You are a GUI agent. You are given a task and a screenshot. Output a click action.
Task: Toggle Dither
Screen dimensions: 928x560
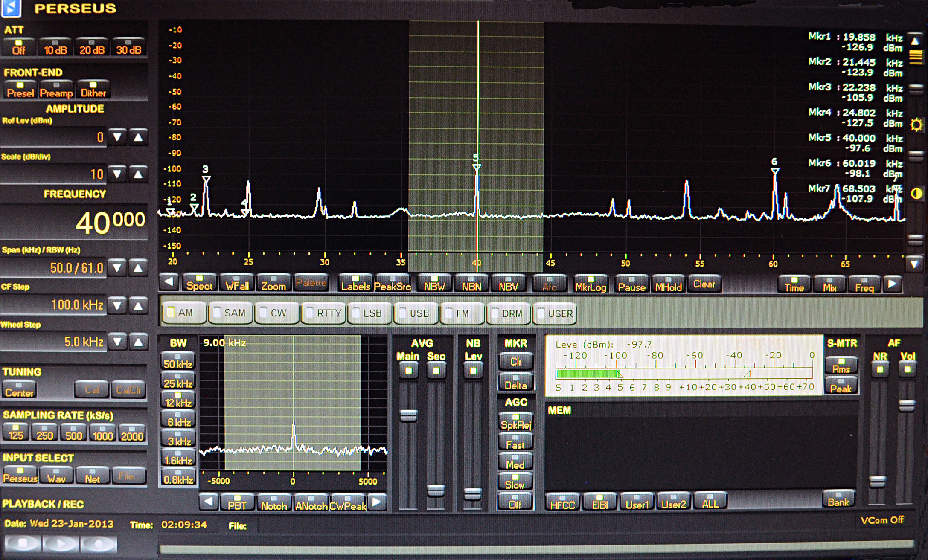click(x=93, y=90)
